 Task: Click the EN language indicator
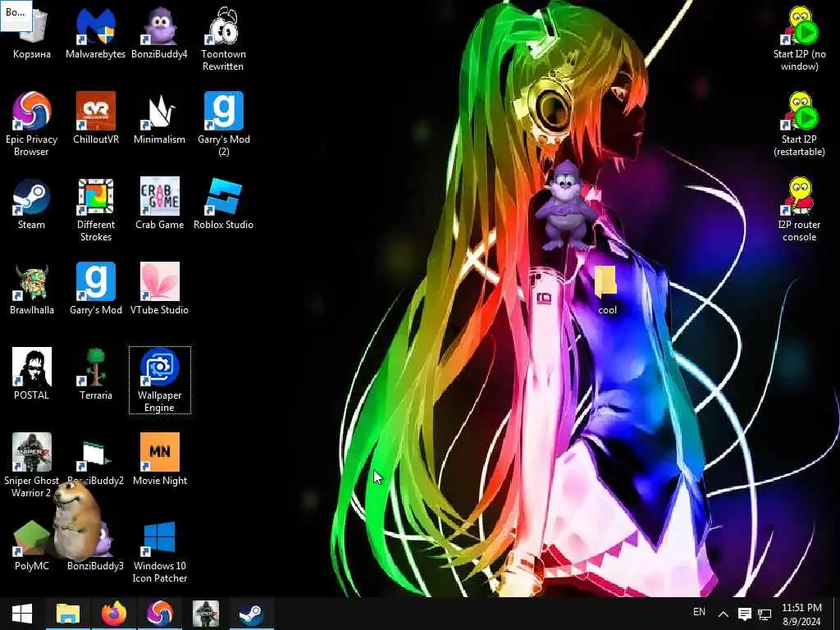pos(699,612)
